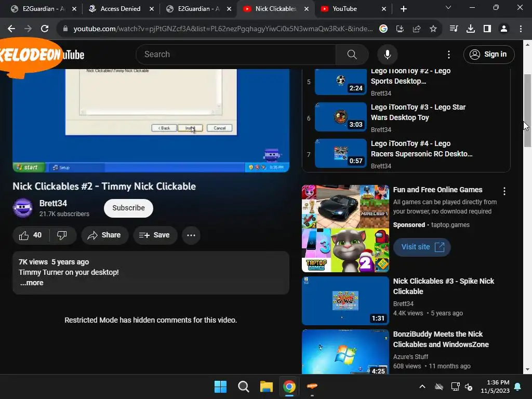The width and height of the screenshot is (532, 399).
Task: Open the sponsored ad options menu
Action: tap(504, 191)
